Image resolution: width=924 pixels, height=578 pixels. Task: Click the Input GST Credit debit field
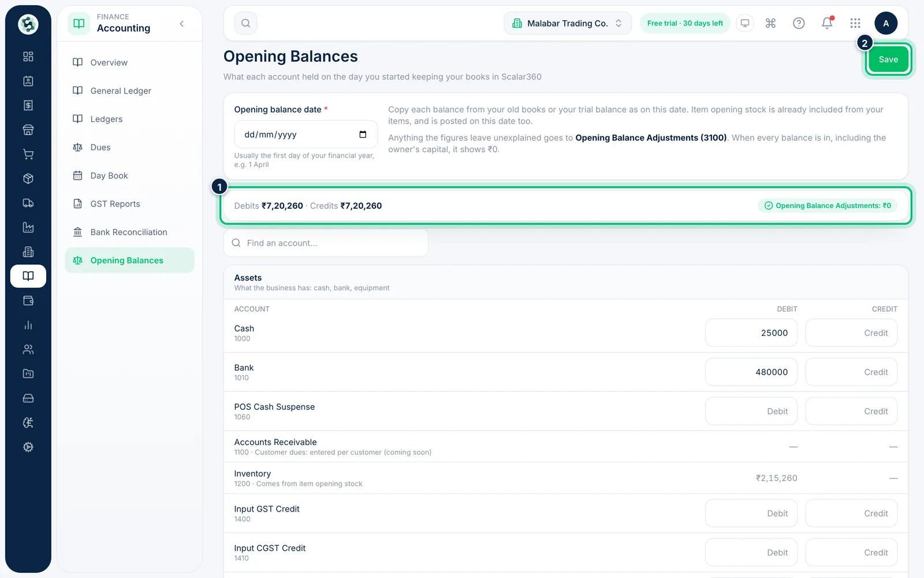751,513
